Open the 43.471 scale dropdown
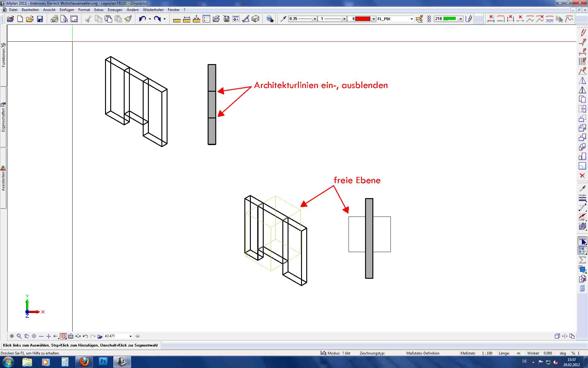The height and width of the screenshot is (368, 588). coord(130,336)
